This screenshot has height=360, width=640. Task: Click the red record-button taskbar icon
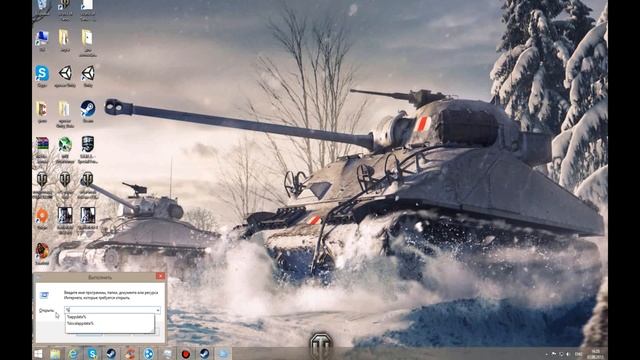(x=186, y=353)
